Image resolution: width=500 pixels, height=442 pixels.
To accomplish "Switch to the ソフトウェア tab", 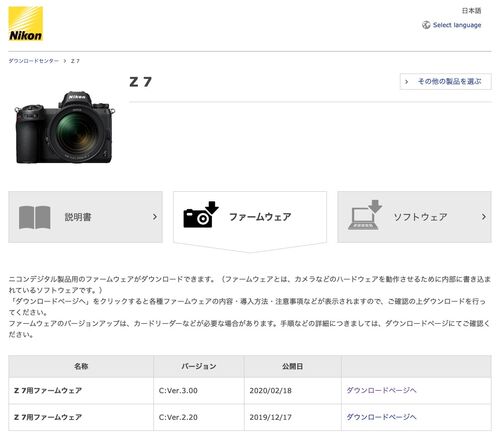I will pyautogui.click(x=414, y=217).
